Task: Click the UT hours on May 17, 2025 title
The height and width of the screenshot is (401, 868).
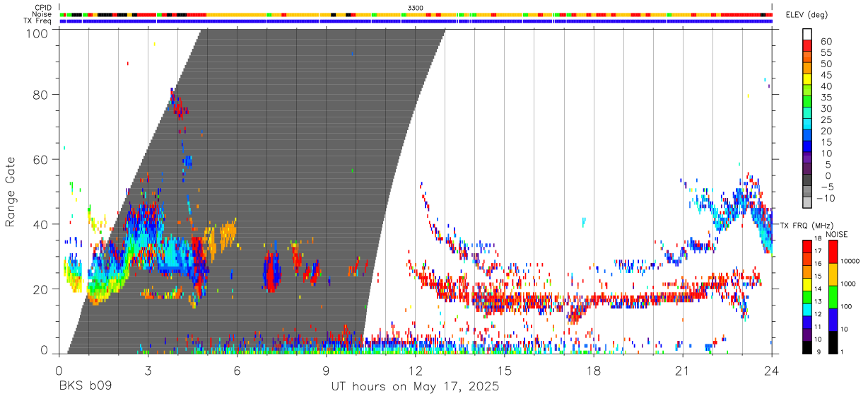Action: tap(416, 387)
